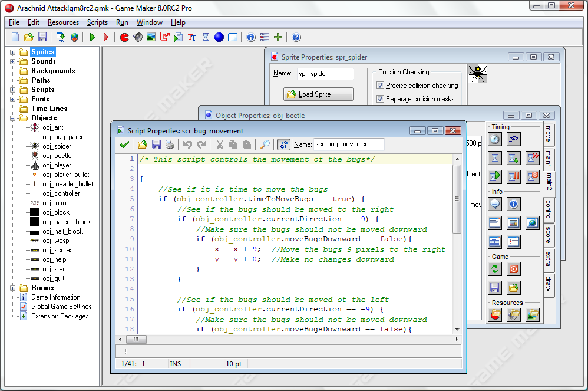The width and height of the screenshot is (588, 391).
Task: Select the Sleep action in Timing
Action: point(513,139)
